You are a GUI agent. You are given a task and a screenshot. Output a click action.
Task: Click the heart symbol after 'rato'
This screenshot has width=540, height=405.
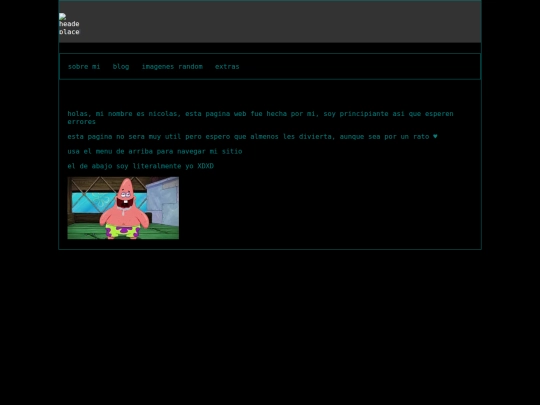click(x=435, y=137)
